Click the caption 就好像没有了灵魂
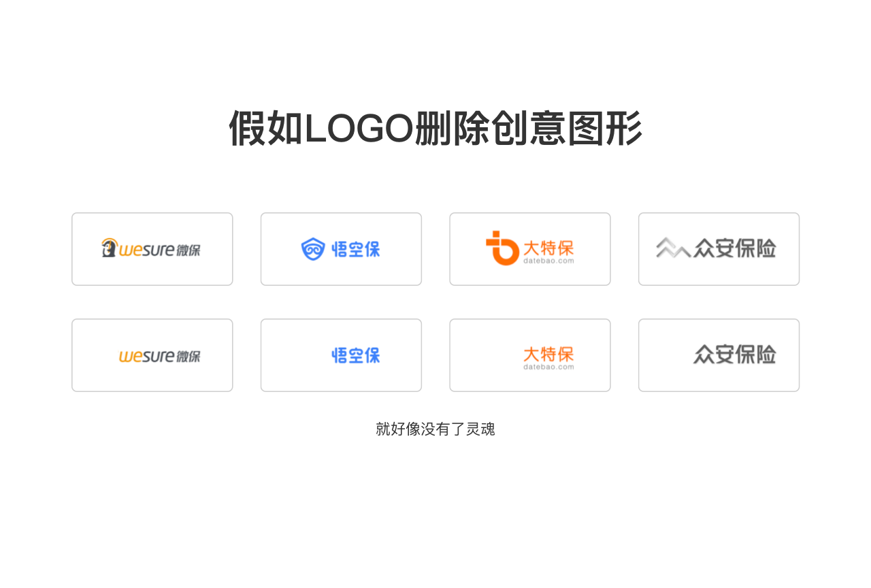The height and width of the screenshot is (588, 871). click(x=435, y=429)
